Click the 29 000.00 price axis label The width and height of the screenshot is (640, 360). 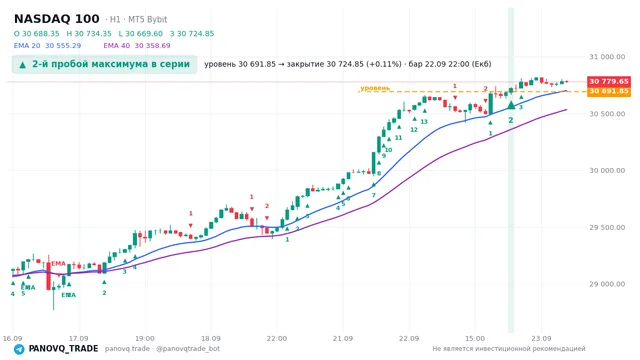click(x=607, y=284)
